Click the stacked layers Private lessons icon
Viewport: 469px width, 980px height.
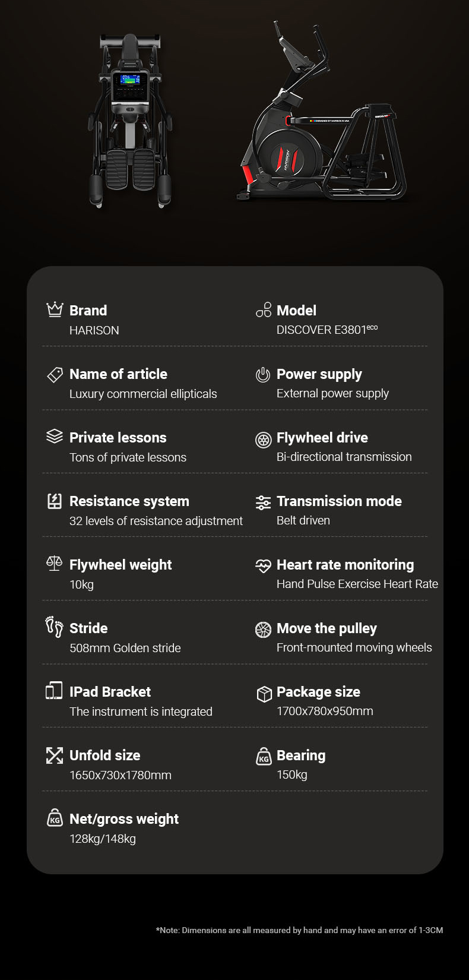(55, 437)
